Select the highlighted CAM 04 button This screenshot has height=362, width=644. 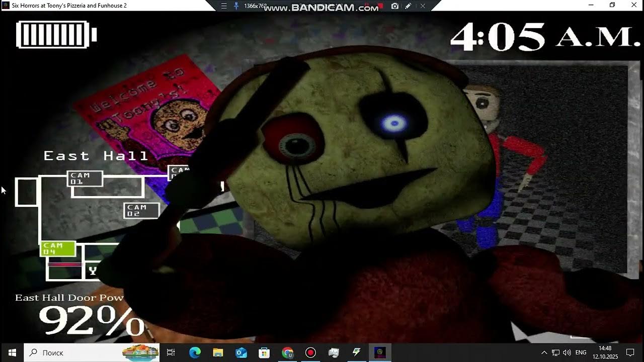tap(57, 248)
